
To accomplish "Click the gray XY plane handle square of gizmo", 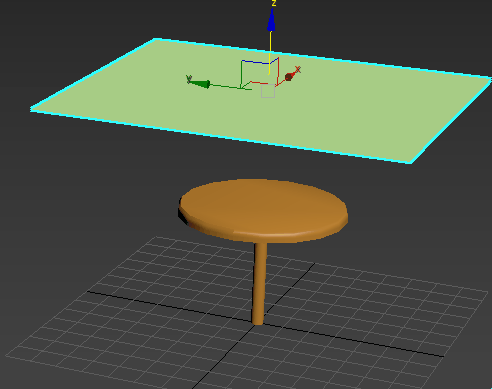I will (x=268, y=91).
